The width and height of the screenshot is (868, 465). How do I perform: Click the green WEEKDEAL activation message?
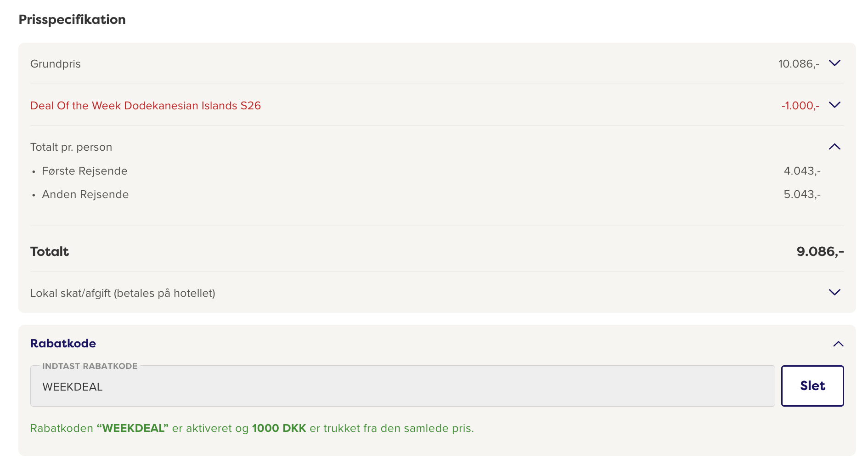point(252,428)
